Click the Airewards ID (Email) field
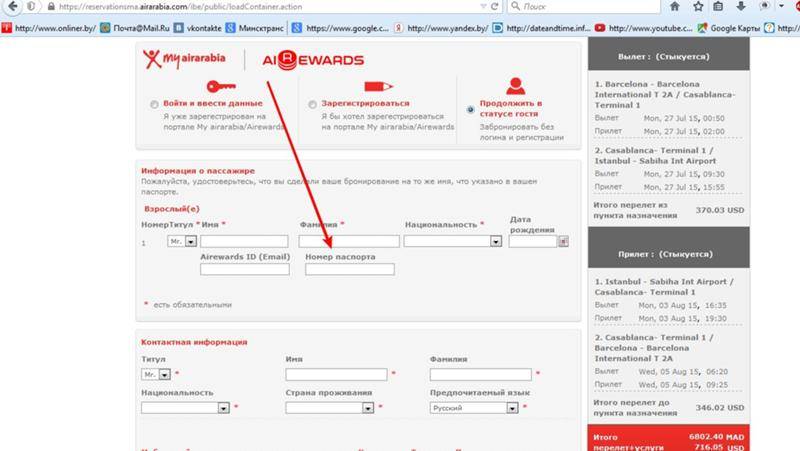 (245, 269)
